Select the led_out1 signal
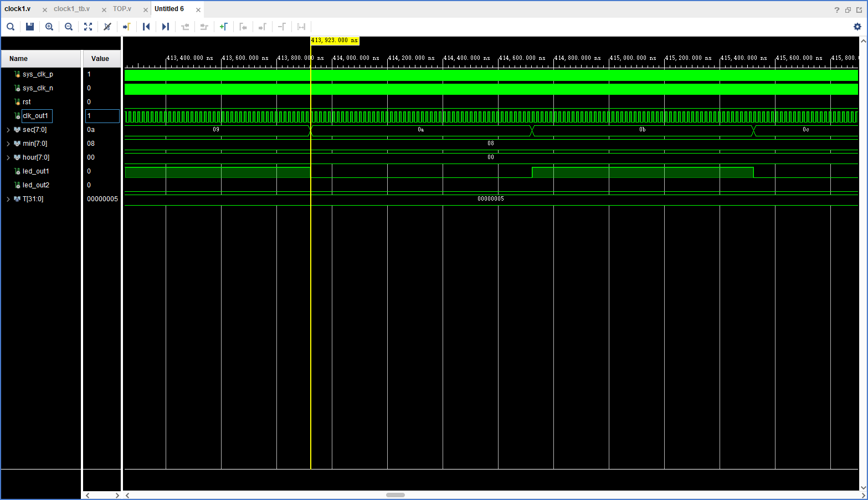Screen dimensions: 868x500 [x=36, y=171]
